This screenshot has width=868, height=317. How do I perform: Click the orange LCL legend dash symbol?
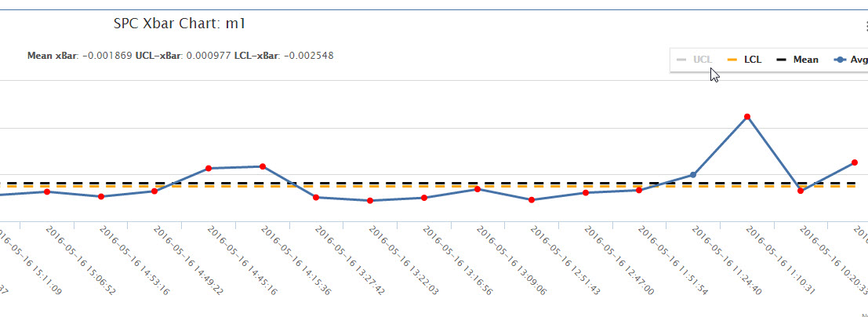coord(733,60)
